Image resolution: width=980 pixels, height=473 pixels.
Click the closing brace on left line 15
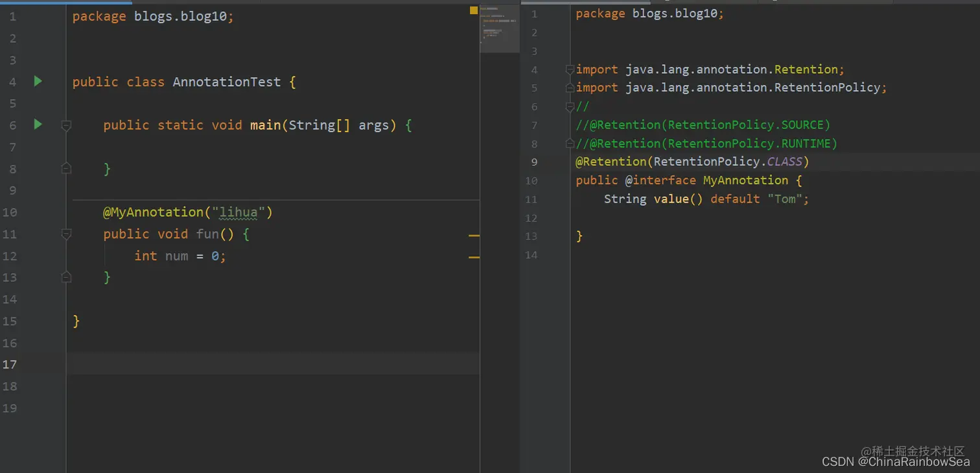[76, 321]
